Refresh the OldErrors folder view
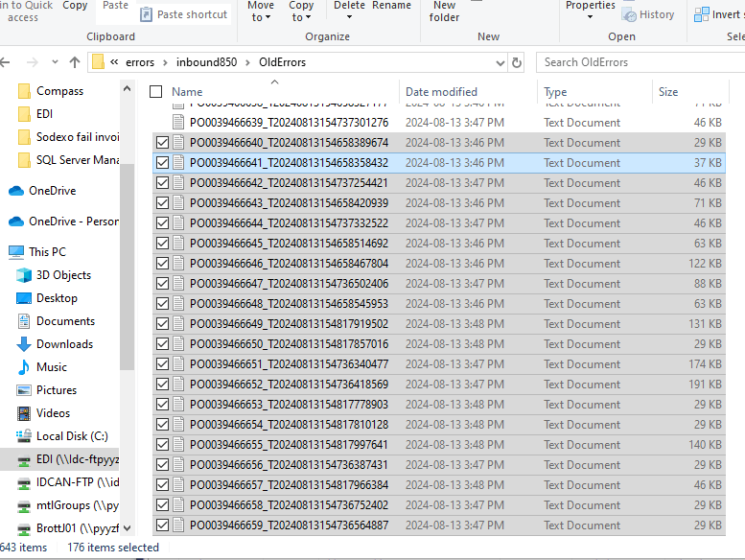 (517, 62)
